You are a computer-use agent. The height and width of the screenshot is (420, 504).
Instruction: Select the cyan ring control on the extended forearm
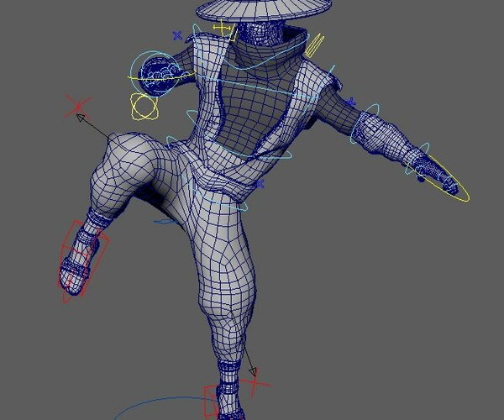click(x=365, y=123)
